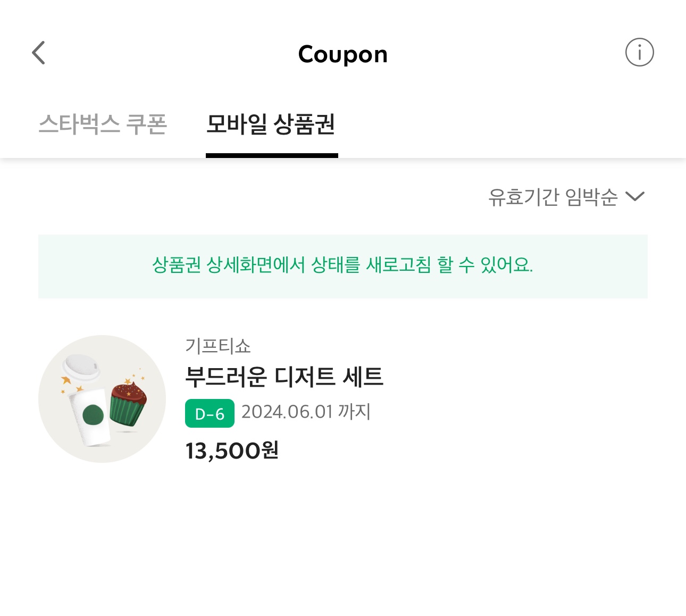Image resolution: width=686 pixels, height=616 pixels.
Task: Go back using the left chevron arrow
Action: point(38,53)
